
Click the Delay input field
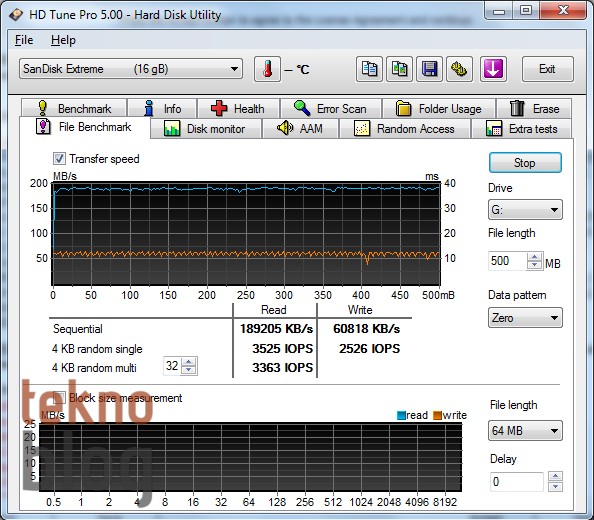tap(517, 482)
